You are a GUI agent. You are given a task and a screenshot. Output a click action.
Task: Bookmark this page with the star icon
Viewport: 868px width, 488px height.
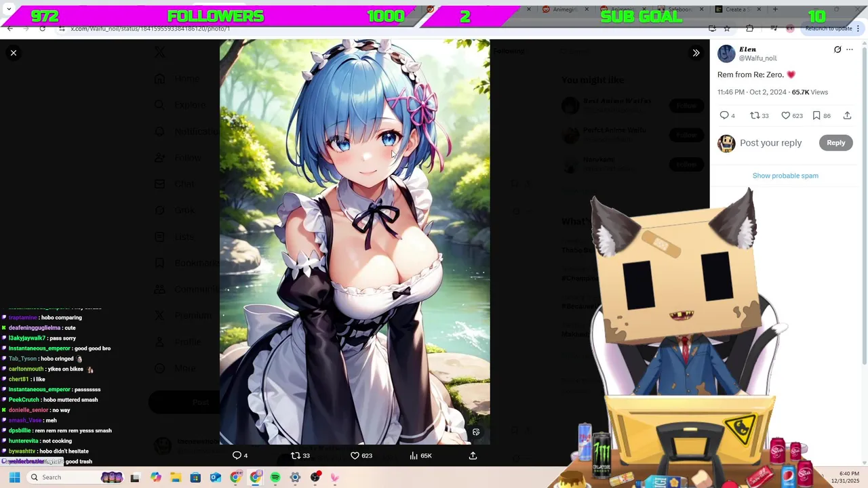tap(727, 28)
